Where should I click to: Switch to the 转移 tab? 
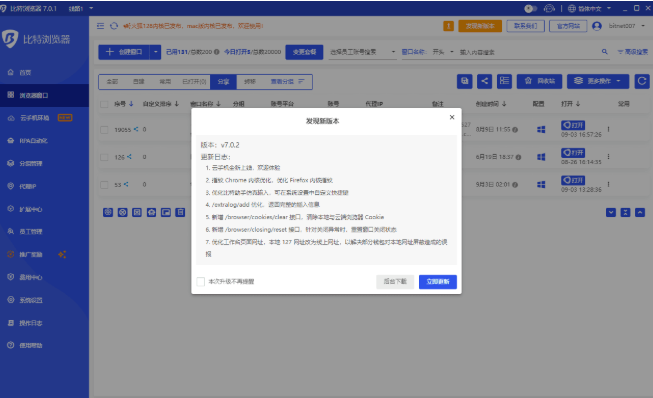coord(250,82)
